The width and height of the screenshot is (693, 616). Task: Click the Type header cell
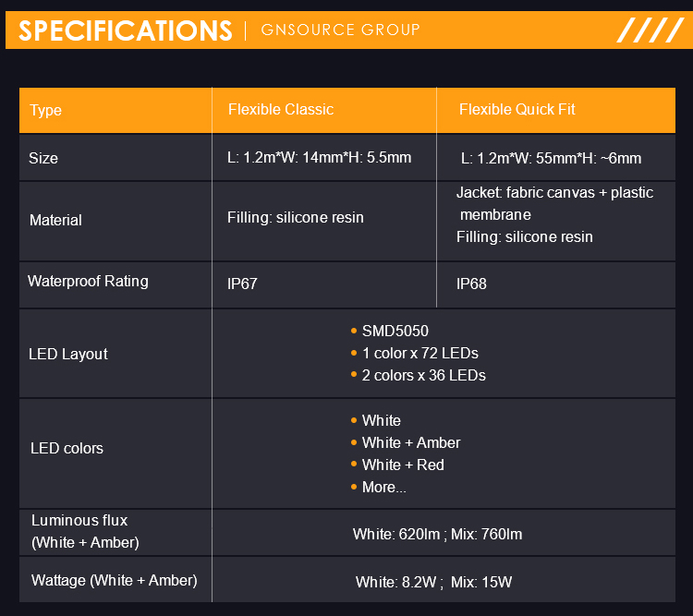pyautogui.click(x=46, y=110)
